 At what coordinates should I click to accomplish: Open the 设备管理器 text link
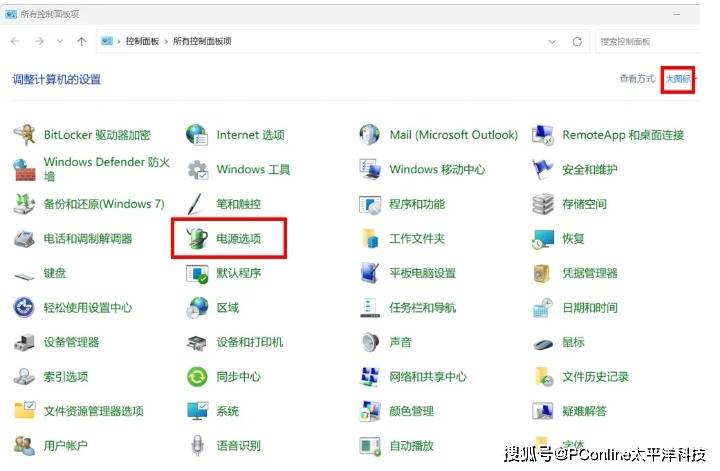click(x=71, y=342)
